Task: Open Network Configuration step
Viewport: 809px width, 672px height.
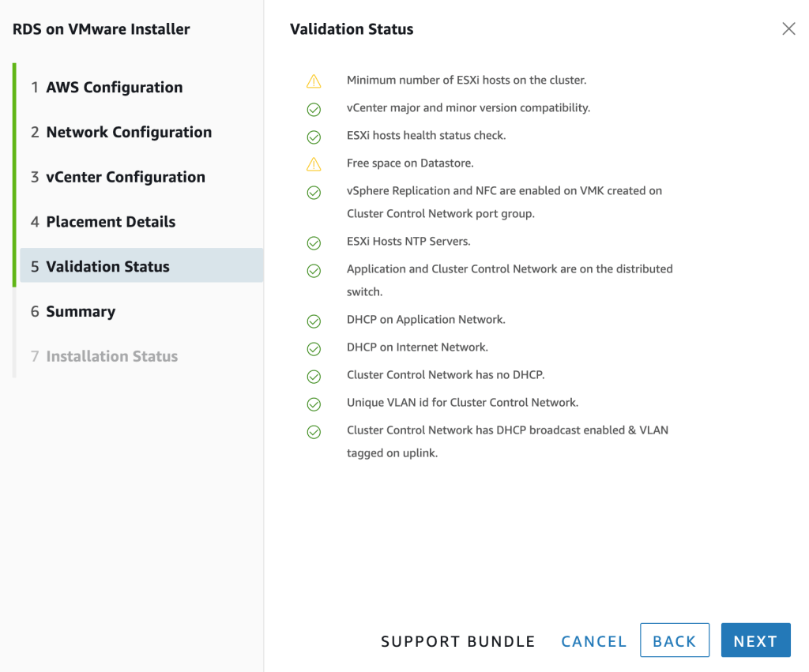Action: pos(129,133)
